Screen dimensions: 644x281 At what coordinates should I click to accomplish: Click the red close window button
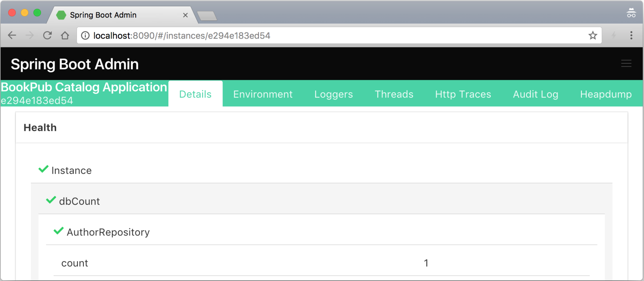tap(12, 13)
